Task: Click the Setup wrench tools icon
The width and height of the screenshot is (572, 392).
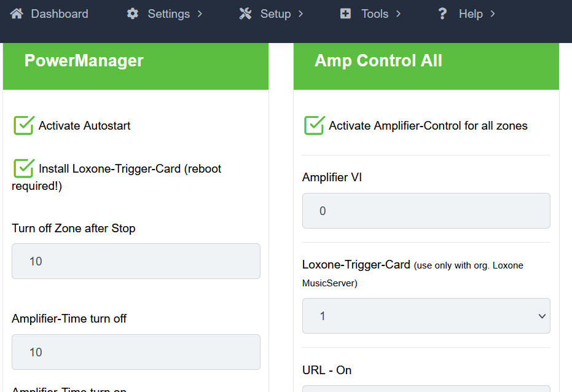Action: point(246,14)
